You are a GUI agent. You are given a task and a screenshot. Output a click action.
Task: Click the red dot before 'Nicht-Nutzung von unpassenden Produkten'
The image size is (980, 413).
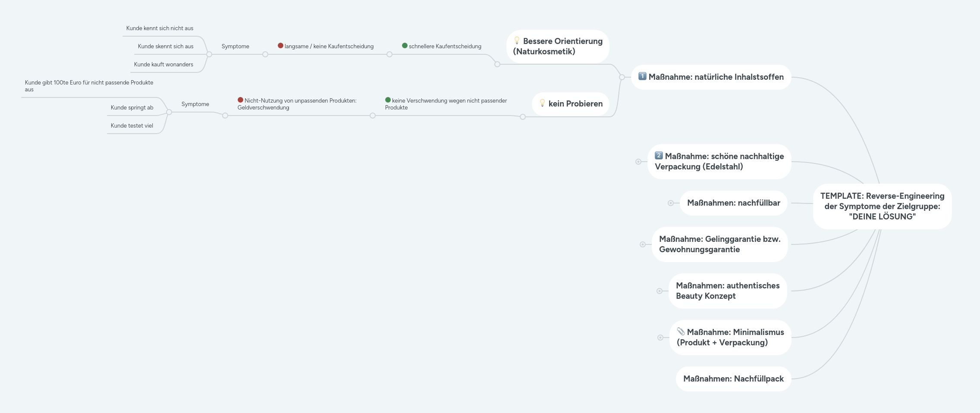240,100
